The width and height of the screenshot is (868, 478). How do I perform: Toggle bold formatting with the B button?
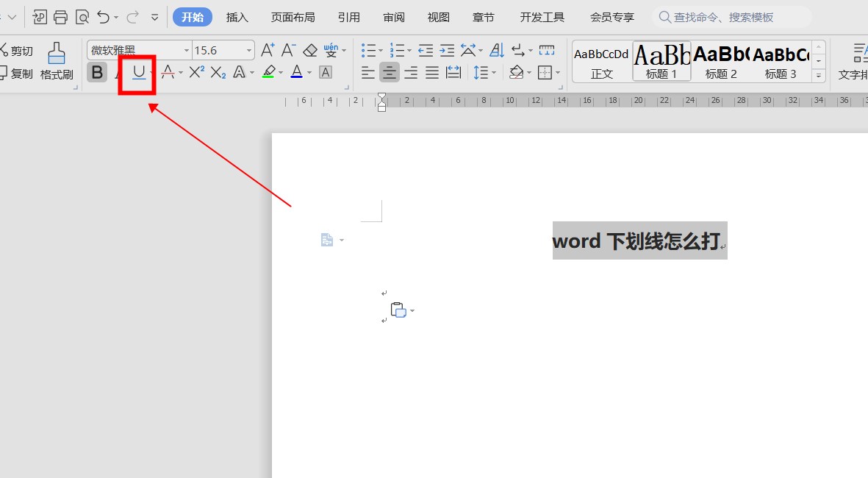point(97,72)
